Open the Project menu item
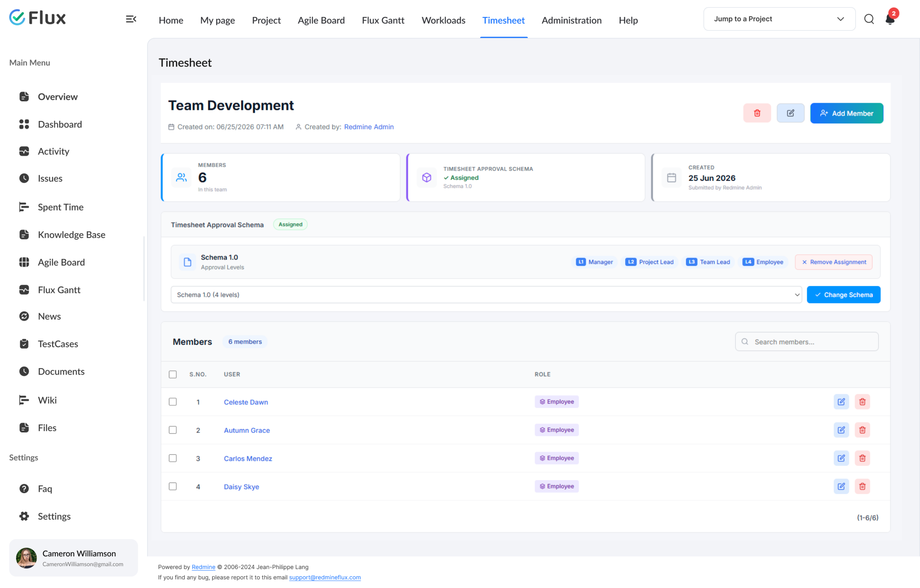Screen dimensions: 920x588 click(266, 20)
